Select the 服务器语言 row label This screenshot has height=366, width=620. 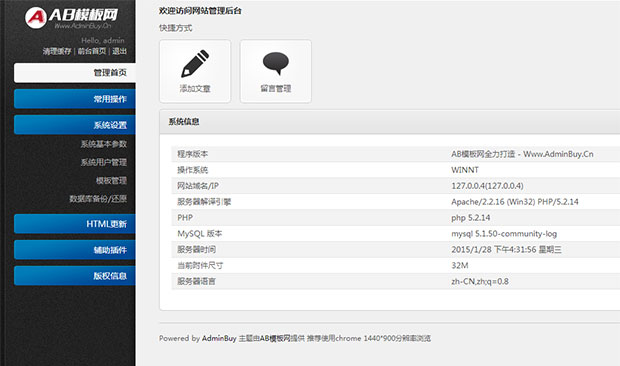[196, 281]
